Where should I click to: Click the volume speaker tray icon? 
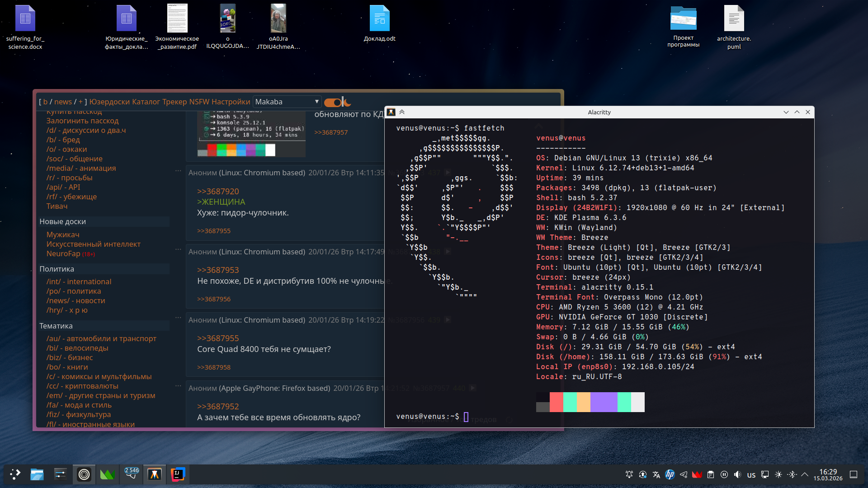738,474
